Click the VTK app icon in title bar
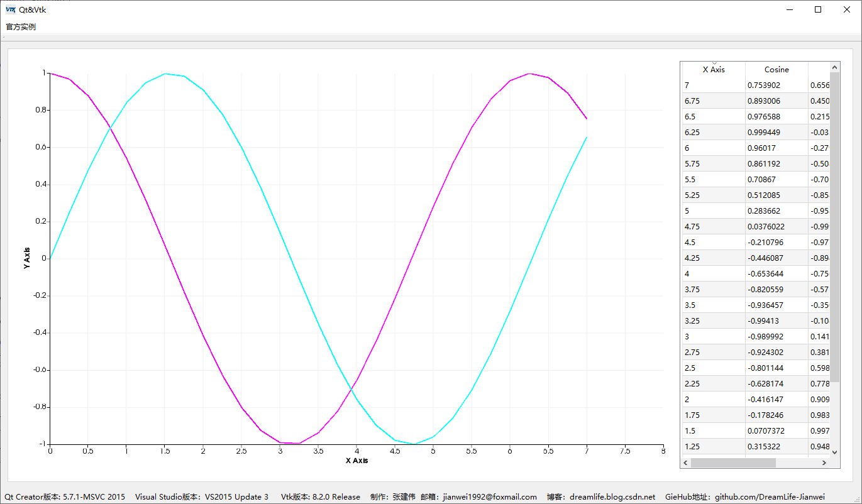862x504 pixels. point(10,9)
